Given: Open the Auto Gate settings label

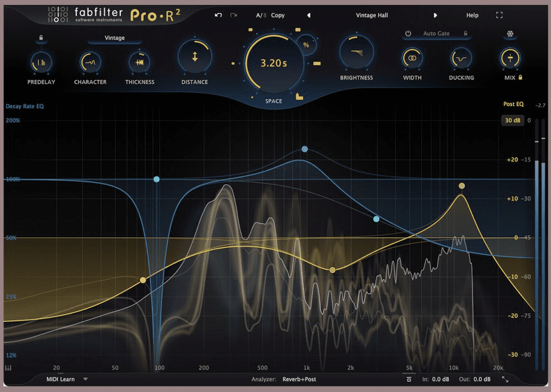Looking at the screenshot, I should 436,33.
